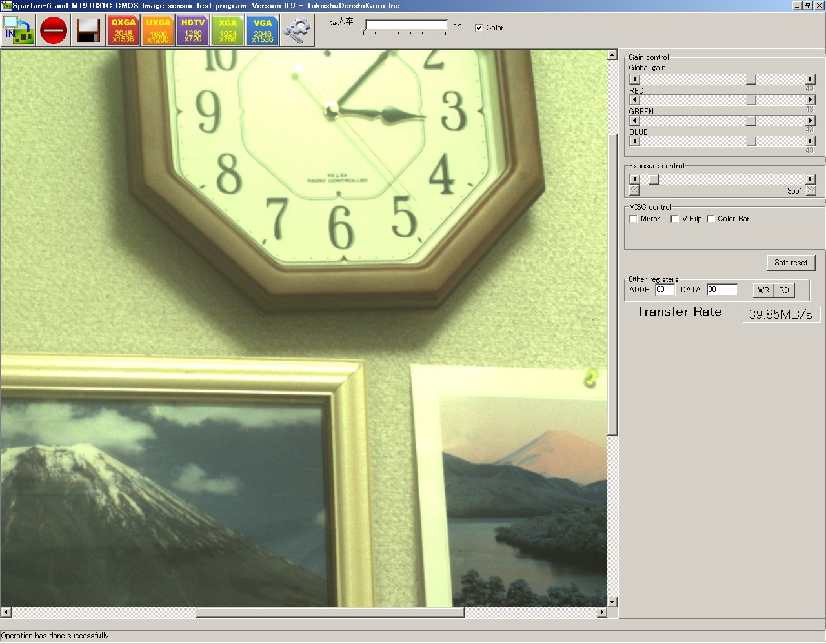Click the Soft reset button
The image size is (826, 644).
[791, 263]
